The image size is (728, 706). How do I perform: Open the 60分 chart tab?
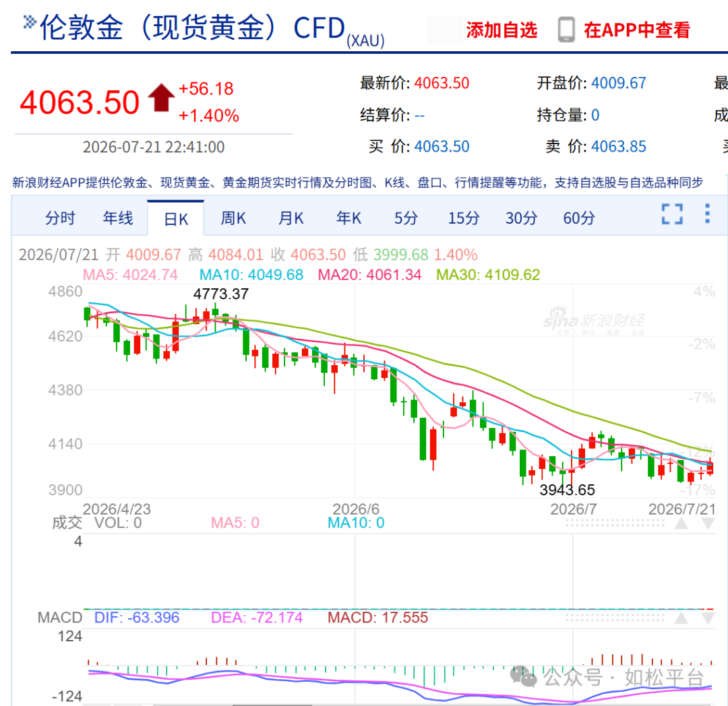[x=579, y=218]
